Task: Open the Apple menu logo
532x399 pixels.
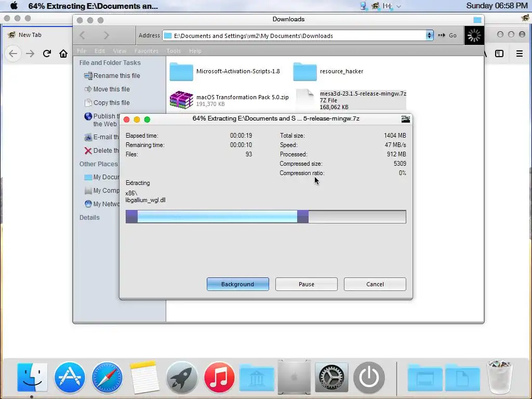Action: (x=14, y=5)
